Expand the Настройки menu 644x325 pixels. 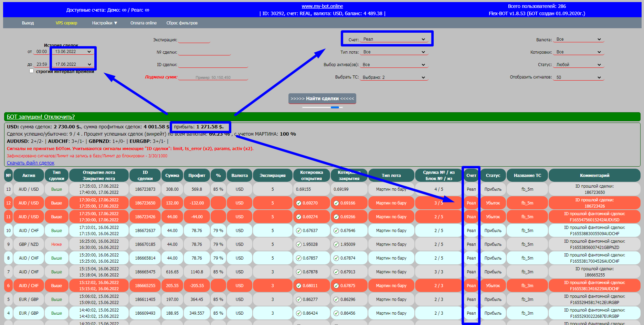click(105, 23)
